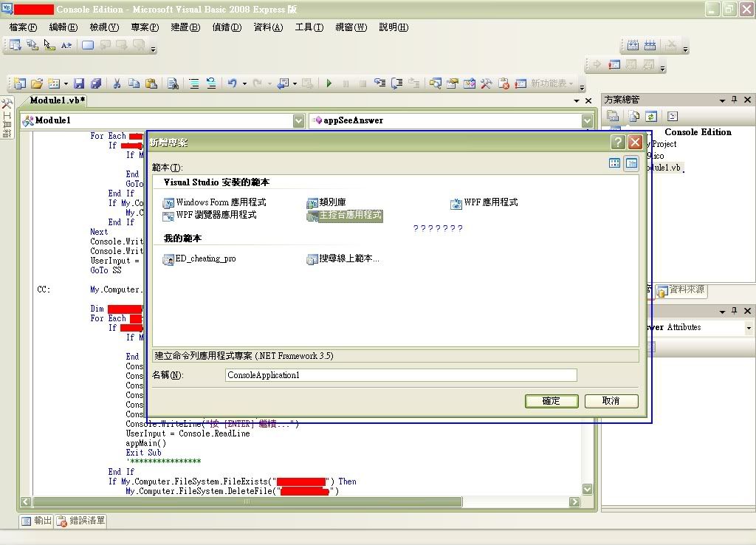Switch dialog templates to small icons view
This screenshot has width=756, height=545.
[x=632, y=163]
